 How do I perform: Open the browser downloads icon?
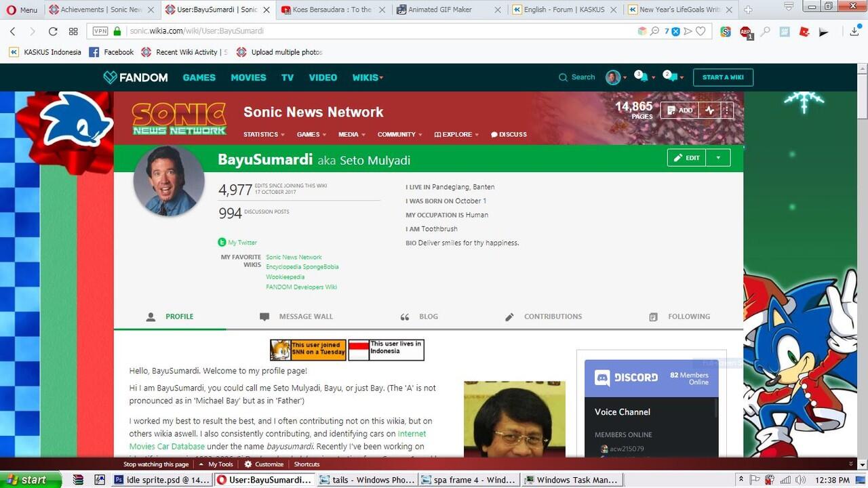(854, 31)
